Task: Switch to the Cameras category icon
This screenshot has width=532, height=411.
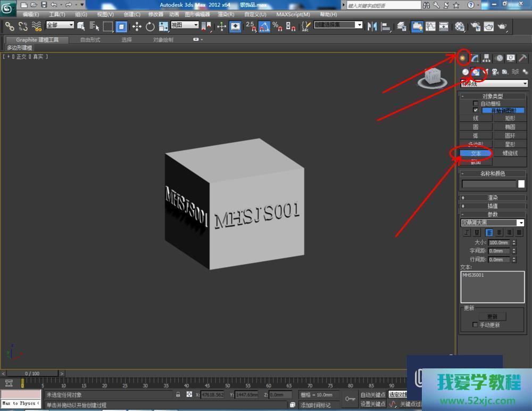Action: pyautogui.click(x=495, y=72)
